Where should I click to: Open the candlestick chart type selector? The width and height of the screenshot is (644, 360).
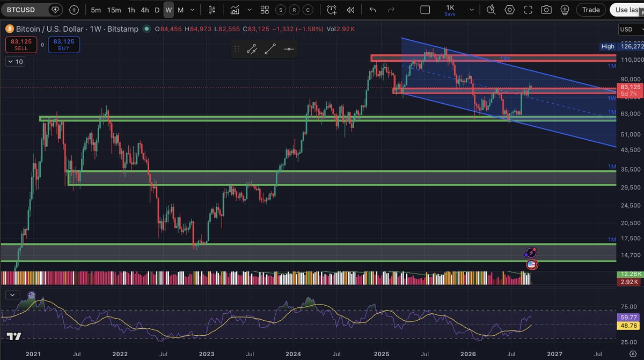(x=212, y=10)
